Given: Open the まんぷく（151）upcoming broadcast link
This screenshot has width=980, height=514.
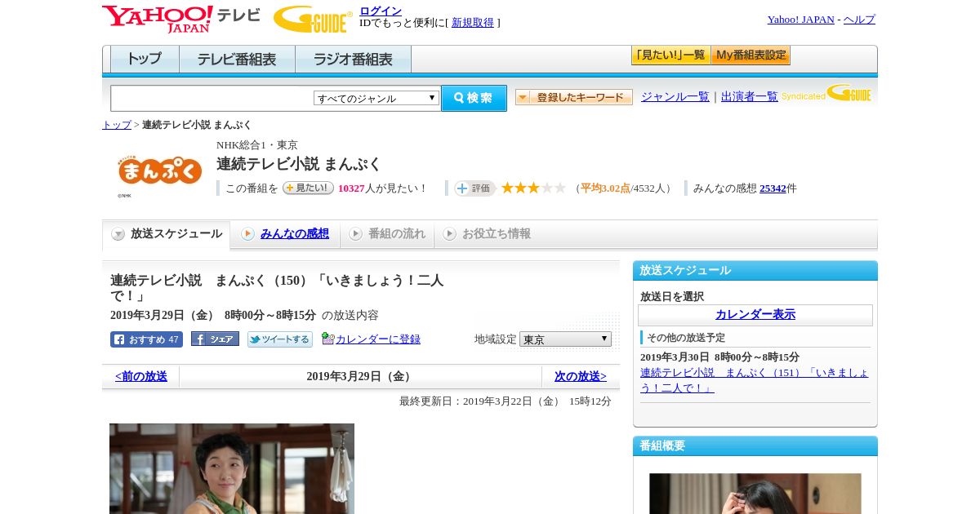Looking at the screenshot, I should 755,380.
